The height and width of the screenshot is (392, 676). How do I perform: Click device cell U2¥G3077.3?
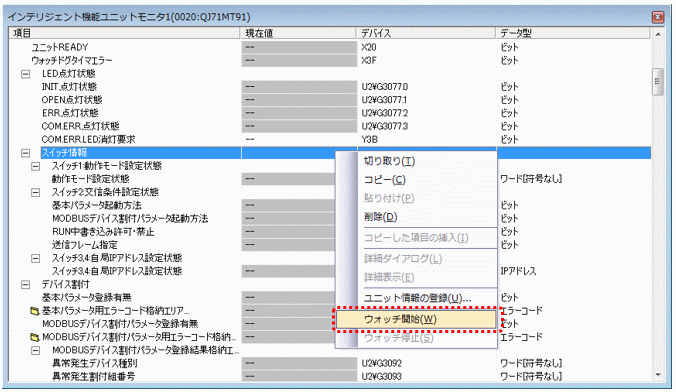coord(385,126)
